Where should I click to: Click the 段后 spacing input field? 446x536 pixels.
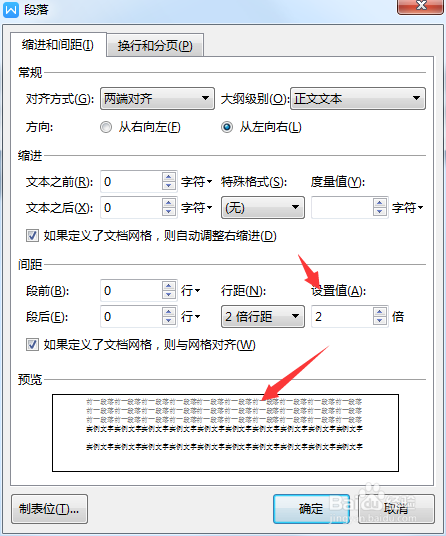click(x=131, y=317)
